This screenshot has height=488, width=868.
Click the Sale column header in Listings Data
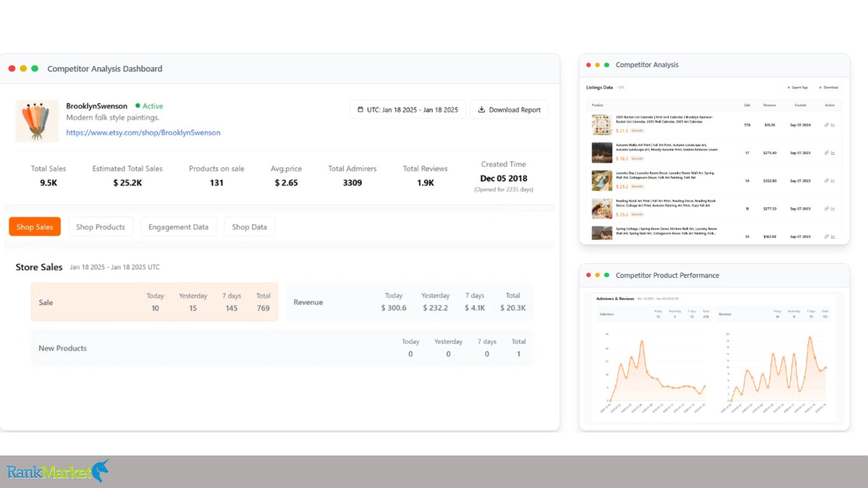point(747,105)
